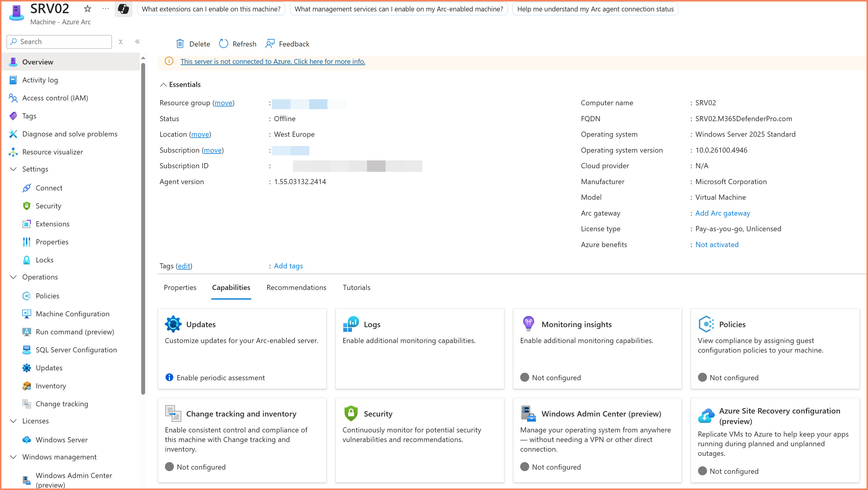
Task: Switch to the Properties tab
Action: click(x=180, y=288)
